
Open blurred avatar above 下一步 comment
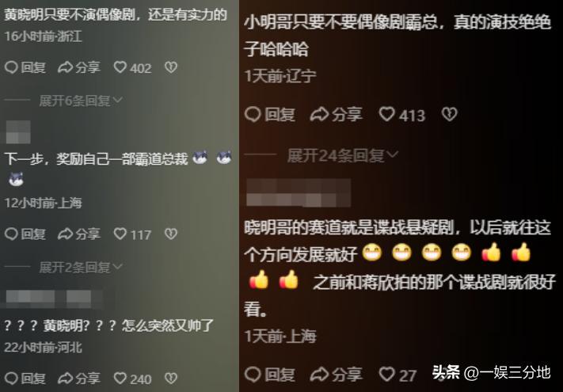pyautogui.click(x=18, y=132)
